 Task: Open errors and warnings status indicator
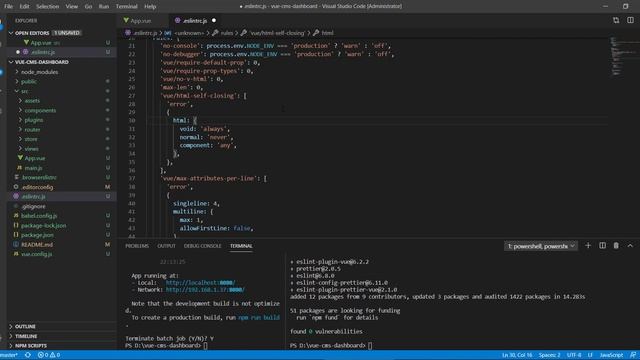(49, 355)
